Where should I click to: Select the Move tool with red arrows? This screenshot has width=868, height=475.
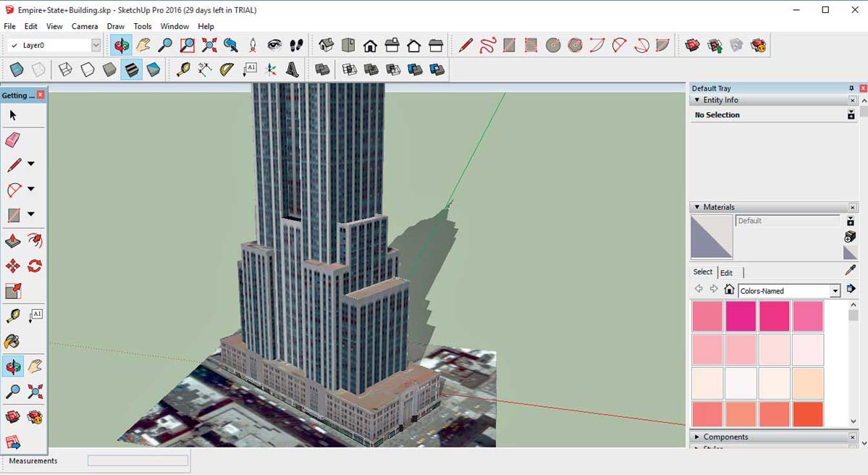(13, 266)
